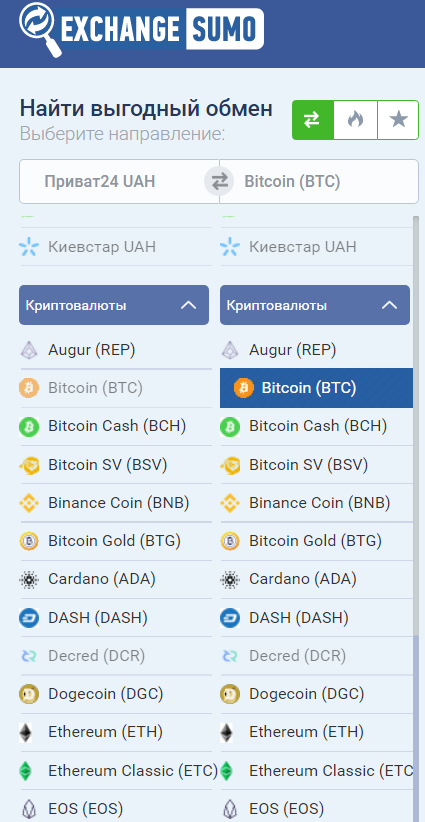The height and width of the screenshot is (822, 425).
Task: Collapse the right Криптовалюты section
Action: (315, 305)
